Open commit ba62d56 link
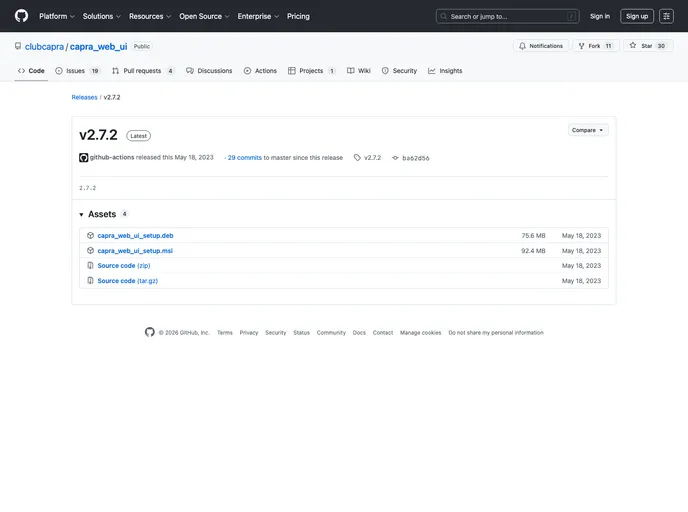This screenshot has width=688, height=512. pyautogui.click(x=416, y=158)
